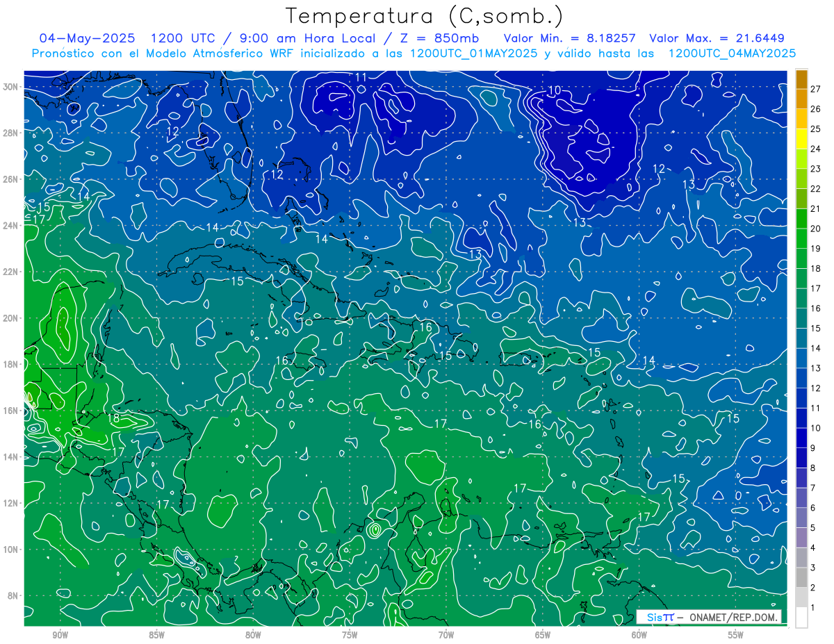Click the "80W" longitude axis label
Viewport: 834px width, 644px height.
253,635
